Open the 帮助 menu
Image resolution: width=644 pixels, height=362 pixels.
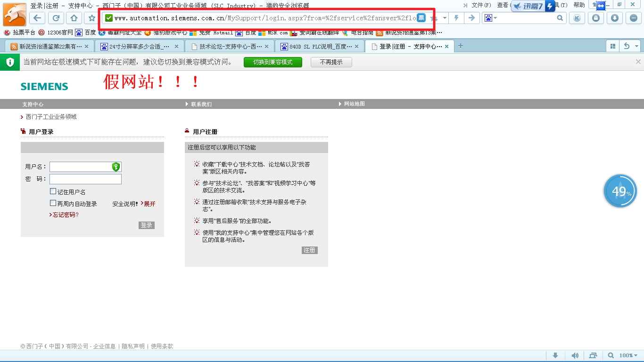tap(579, 5)
